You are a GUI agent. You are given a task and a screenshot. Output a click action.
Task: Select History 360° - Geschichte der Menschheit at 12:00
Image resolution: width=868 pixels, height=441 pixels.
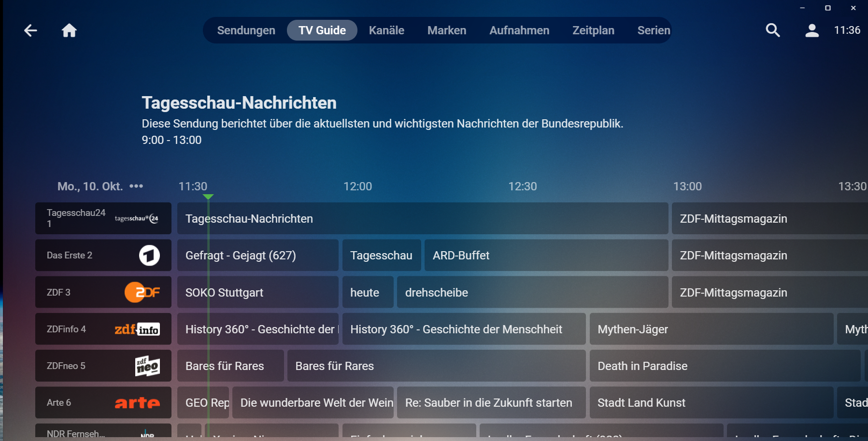(464, 329)
